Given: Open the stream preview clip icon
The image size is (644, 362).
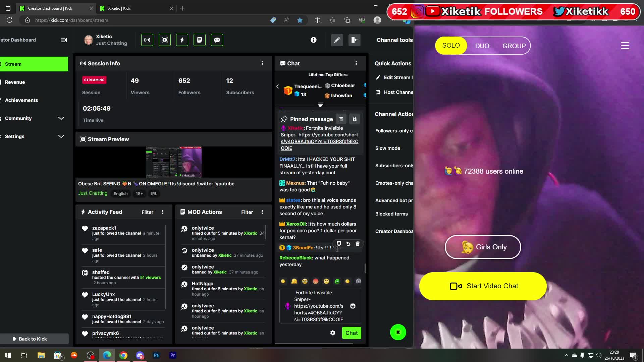Looking at the screenshot, I should [164, 40].
